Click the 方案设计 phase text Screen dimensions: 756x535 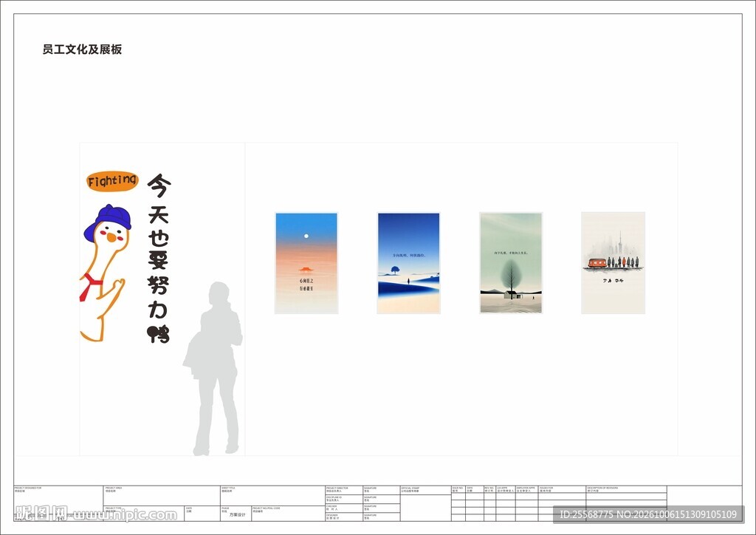click(237, 515)
